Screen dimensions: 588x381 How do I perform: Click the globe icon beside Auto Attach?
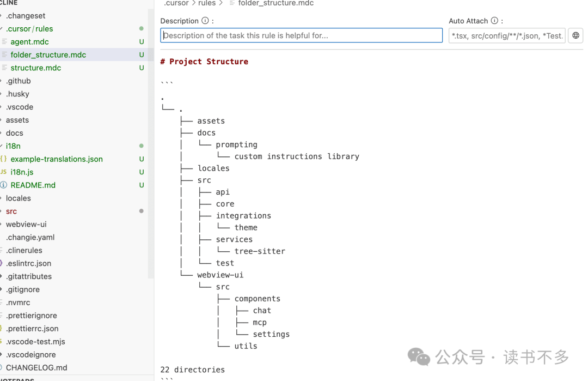[575, 36]
